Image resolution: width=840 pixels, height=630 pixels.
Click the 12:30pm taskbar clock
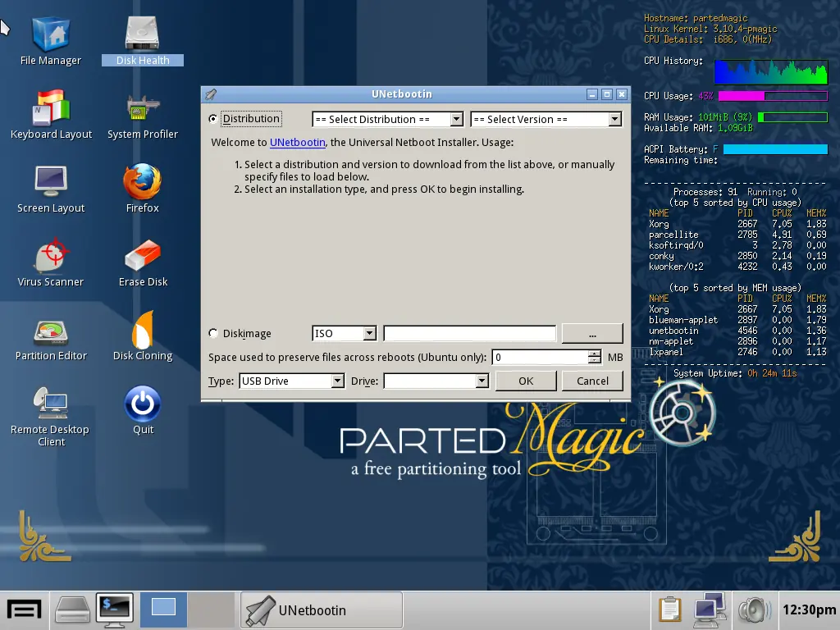809,610
